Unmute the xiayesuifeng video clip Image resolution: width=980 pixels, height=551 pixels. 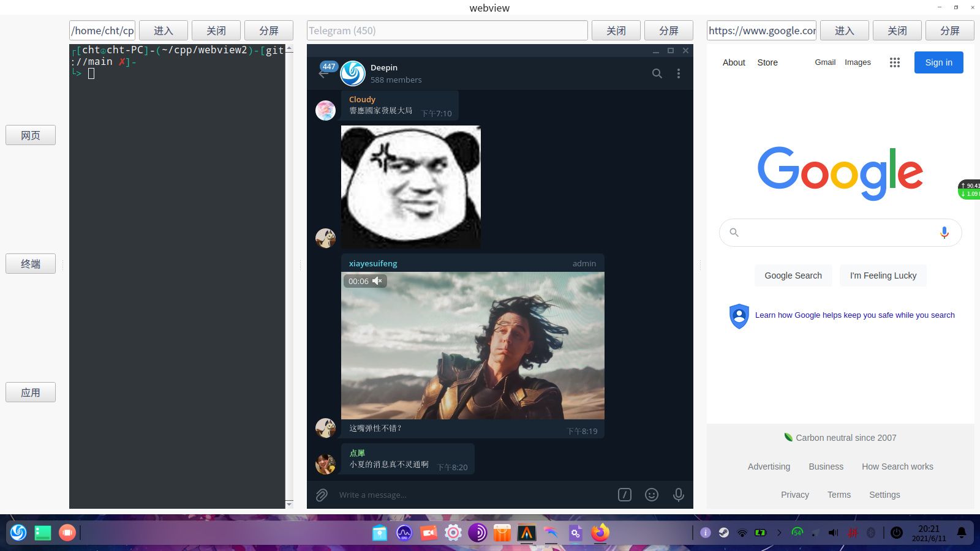[377, 281]
